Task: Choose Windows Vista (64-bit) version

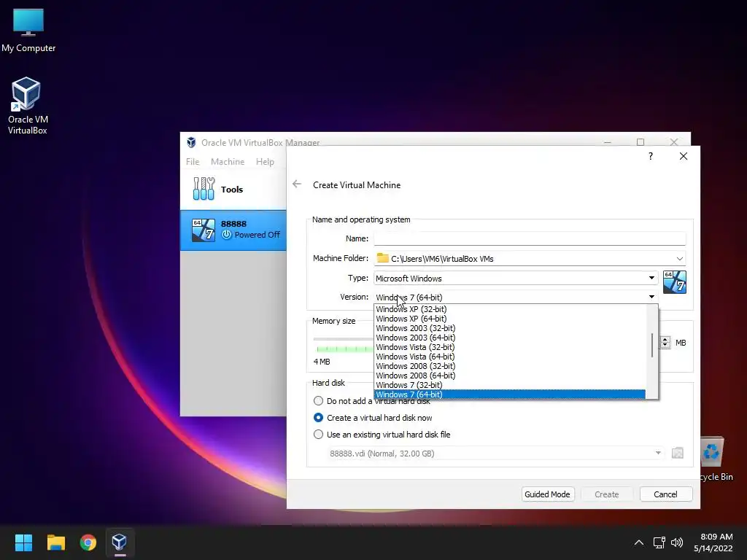Action: [x=510, y=357]
